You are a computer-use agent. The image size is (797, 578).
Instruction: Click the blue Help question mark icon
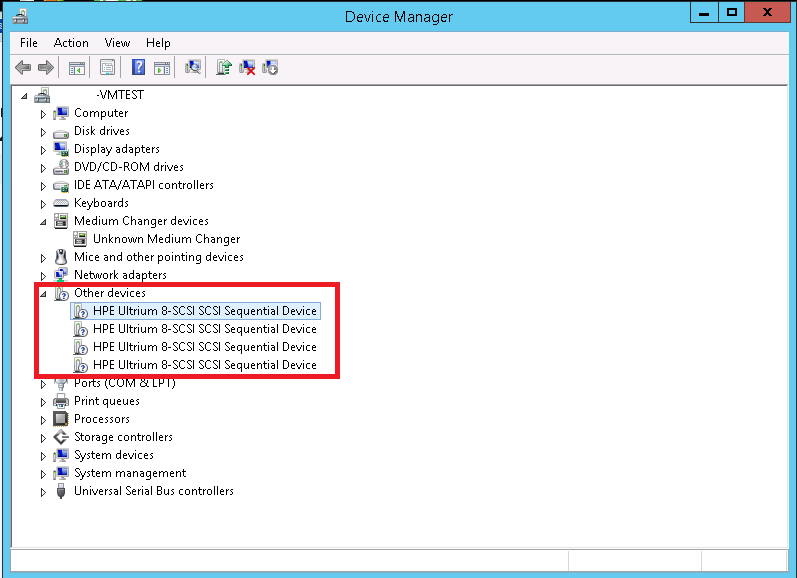pos(138,67)
